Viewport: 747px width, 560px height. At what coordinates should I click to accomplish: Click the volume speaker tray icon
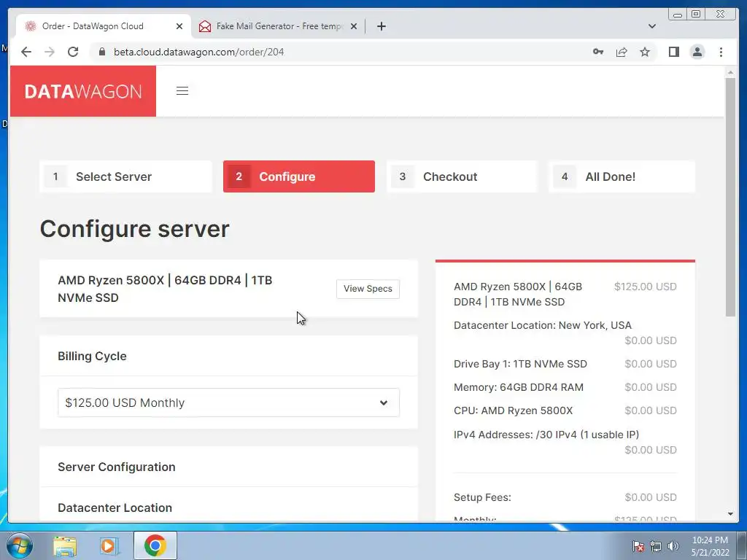click(x=673, y=546)
